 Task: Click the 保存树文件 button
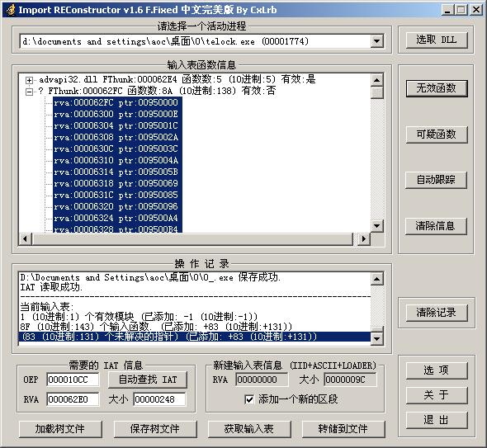pos(155,429)
